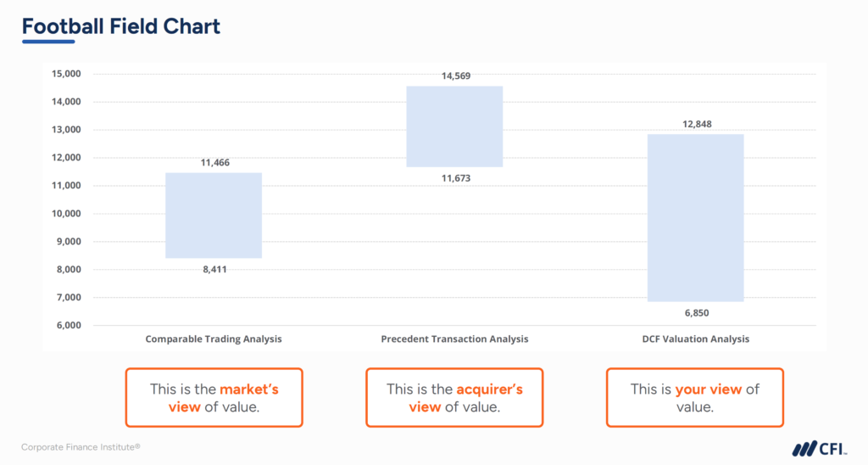This screenshot has width=868, height=465.
Task: Select the Comparable Trading Analysis bar
Action: pos(214,216)
